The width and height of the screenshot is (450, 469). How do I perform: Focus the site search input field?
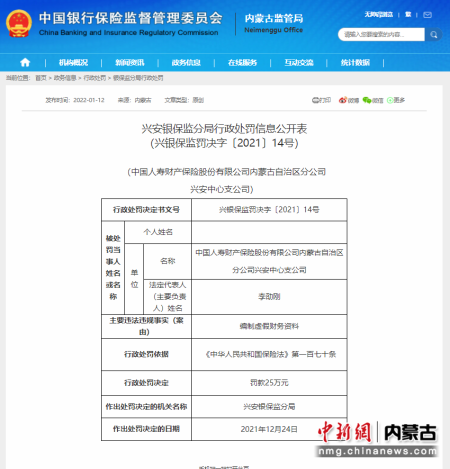[381, 35]
